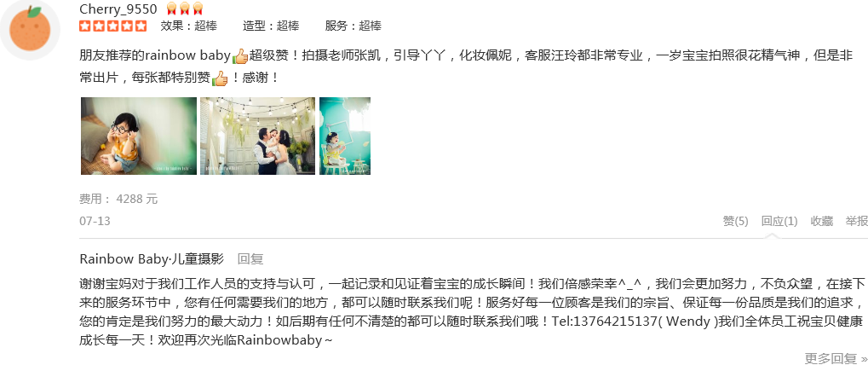The width and height of the screenshot is (868, 365).
Task: Open teal background baby photo thumbnail
Action: point(345,136)
